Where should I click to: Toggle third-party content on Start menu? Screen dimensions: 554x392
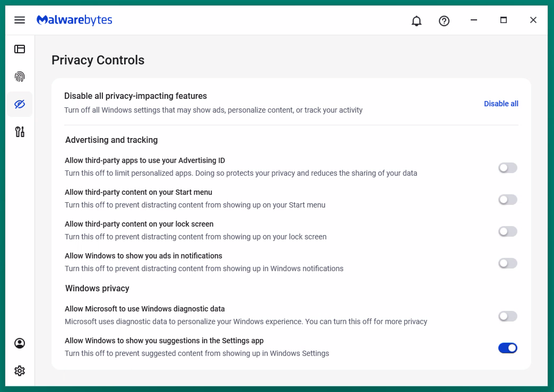pyautogui.click(x=508, y=200)
